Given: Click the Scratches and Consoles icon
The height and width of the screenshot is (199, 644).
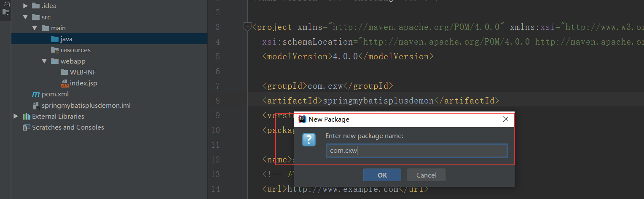Looking at the screenshot, I should pyautogui.click(x=26, y=127).
